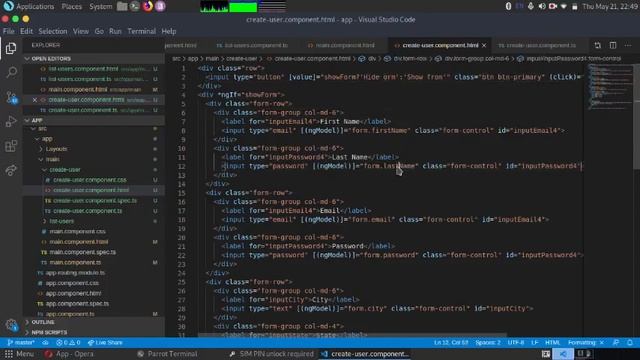Open the Selection menu

tap(53, 31)
